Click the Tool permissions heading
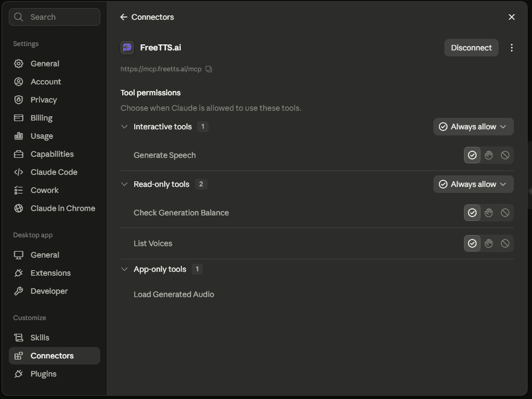This screenshot has width=532, height=399. pos(150,93)
